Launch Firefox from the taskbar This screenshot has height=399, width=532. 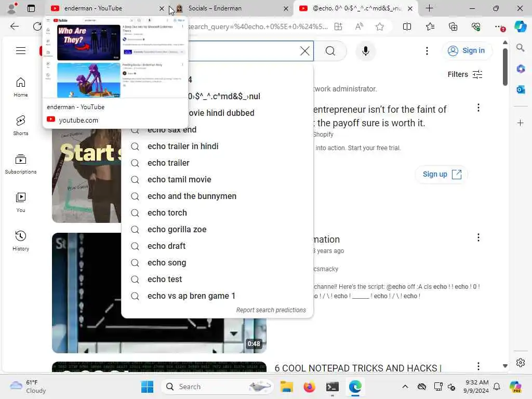coord(310,387)
